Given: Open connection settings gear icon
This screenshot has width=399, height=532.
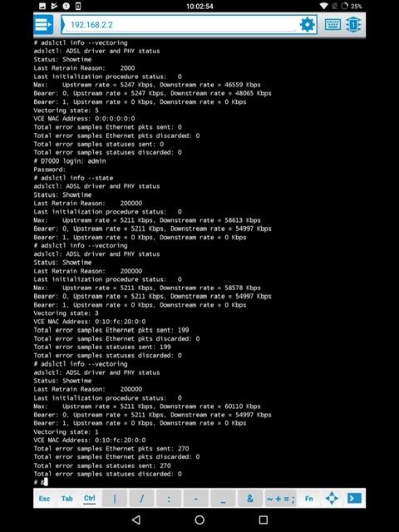Looking at the screenshot, I should click(x=307, y=24).
